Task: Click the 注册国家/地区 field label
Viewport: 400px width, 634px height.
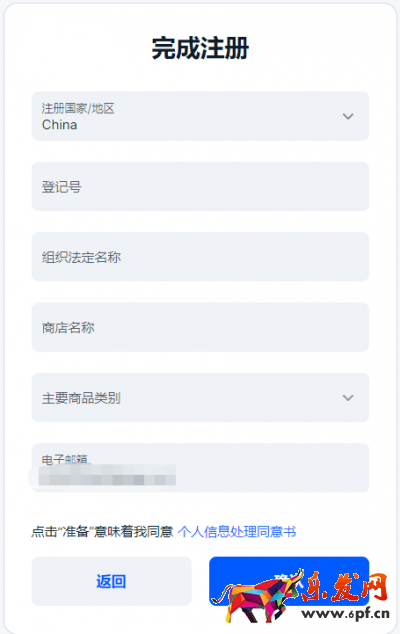Action: 78,108
